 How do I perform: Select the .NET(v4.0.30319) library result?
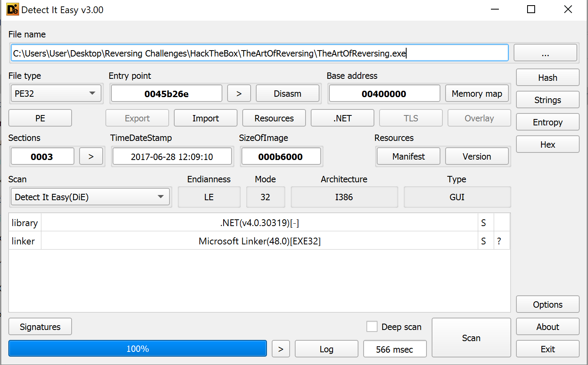(x=259, y=223)
